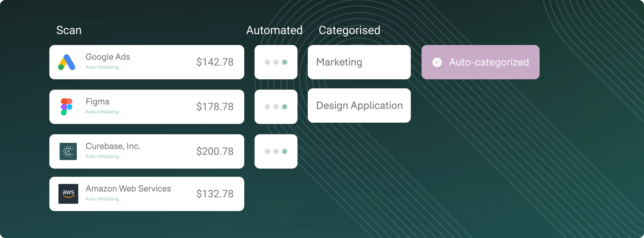Viewport: 644px width, 238px height.
Task: Click the Curebase logo icon
Action: (68, 151)
